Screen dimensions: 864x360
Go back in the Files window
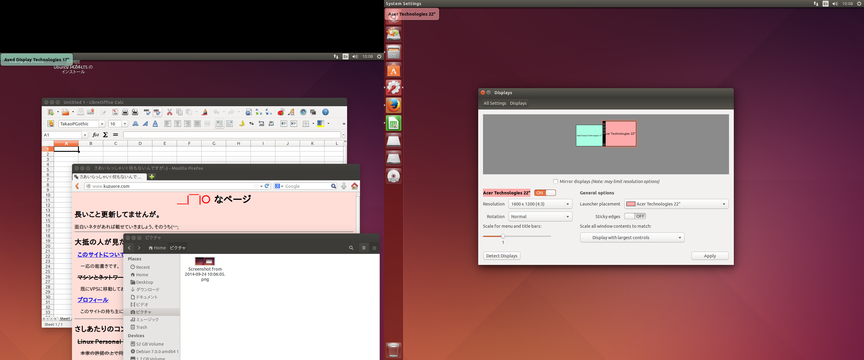click(x=130, y=248)
